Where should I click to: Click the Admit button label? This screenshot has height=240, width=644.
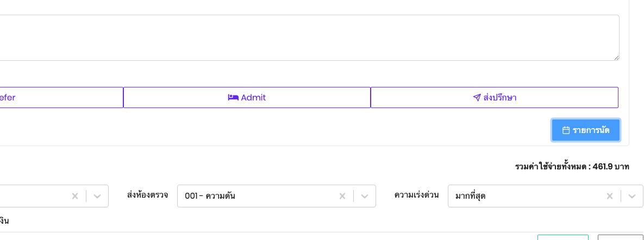click(x=253, y=98)
